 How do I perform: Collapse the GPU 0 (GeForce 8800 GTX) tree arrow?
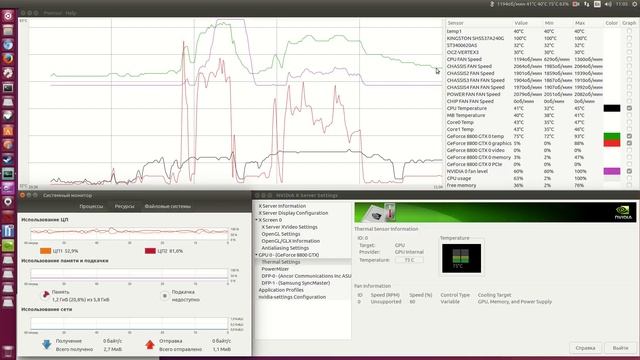(257, 255)
